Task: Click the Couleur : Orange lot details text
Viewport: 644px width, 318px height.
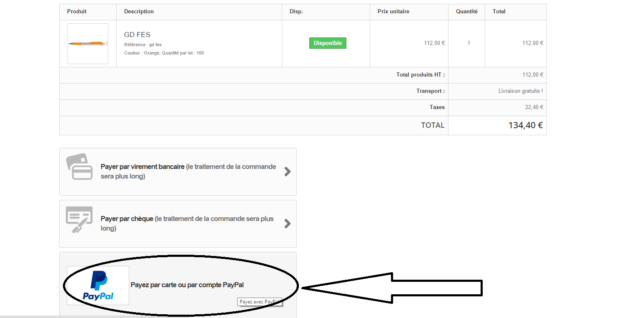Action: 164,53
